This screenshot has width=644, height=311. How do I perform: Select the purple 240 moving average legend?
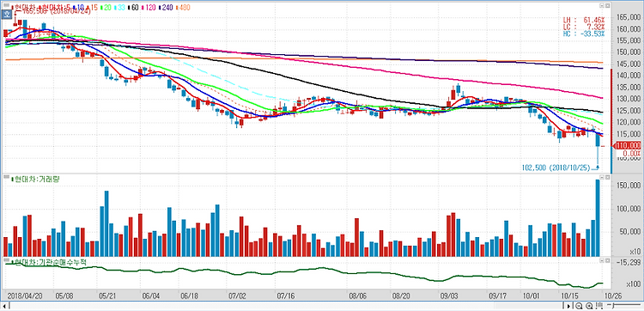(166, 8)
